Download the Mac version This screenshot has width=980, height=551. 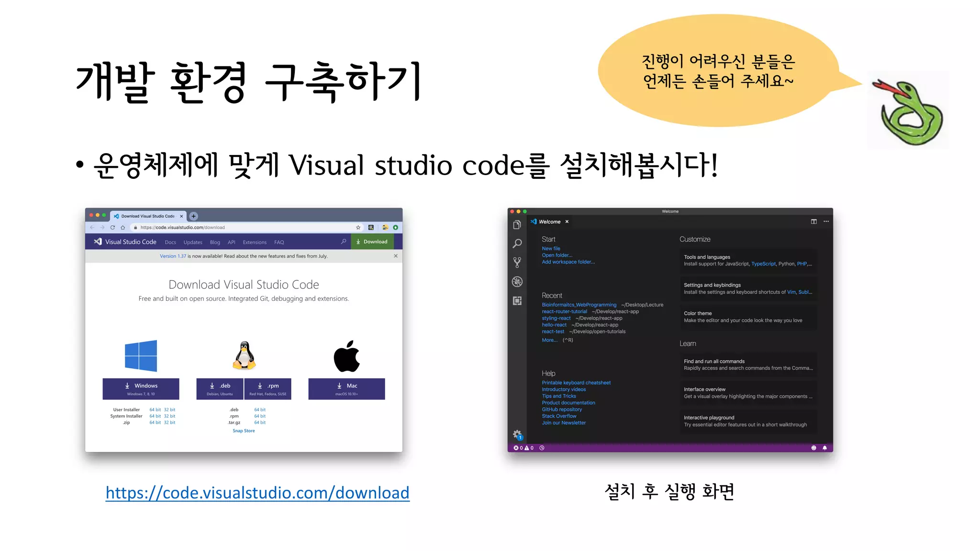coord(346,389)
